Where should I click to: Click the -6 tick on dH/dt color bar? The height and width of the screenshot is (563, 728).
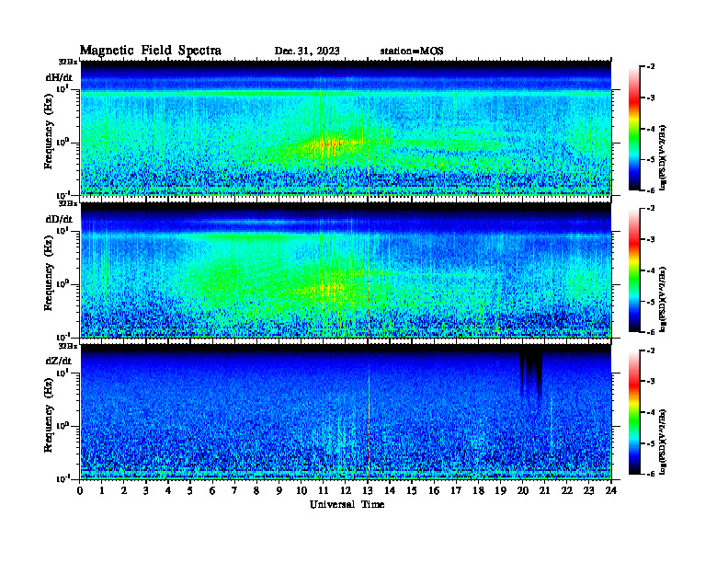click(651, 190)
